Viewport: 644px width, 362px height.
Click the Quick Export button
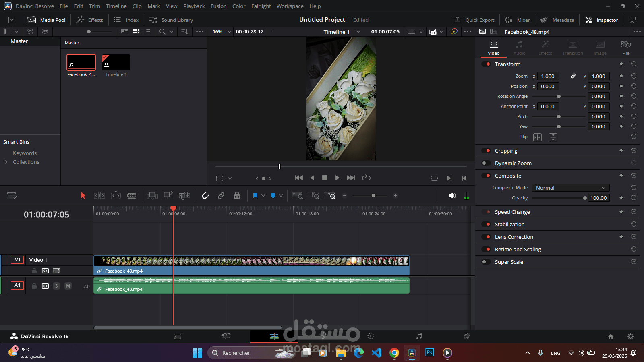tap(474, 20)
